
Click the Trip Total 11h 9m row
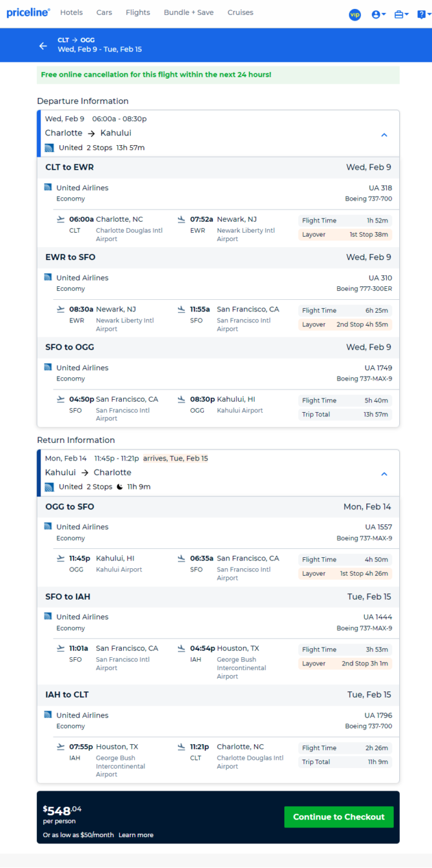tap(345, 762)
